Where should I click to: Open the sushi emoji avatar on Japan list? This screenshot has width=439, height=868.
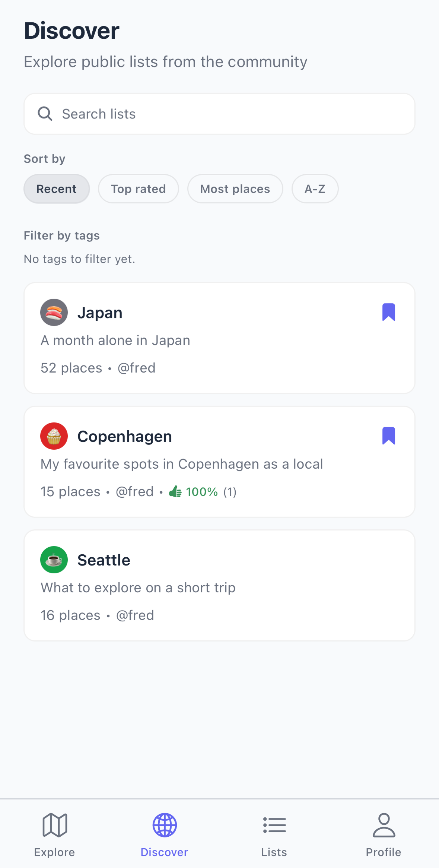54,312
